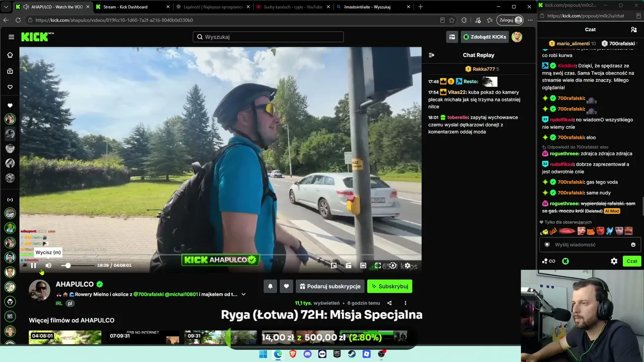Screen dimensions: 644x362
Task: Open chat settings gear in popout chat
Action: coord(614,261)
